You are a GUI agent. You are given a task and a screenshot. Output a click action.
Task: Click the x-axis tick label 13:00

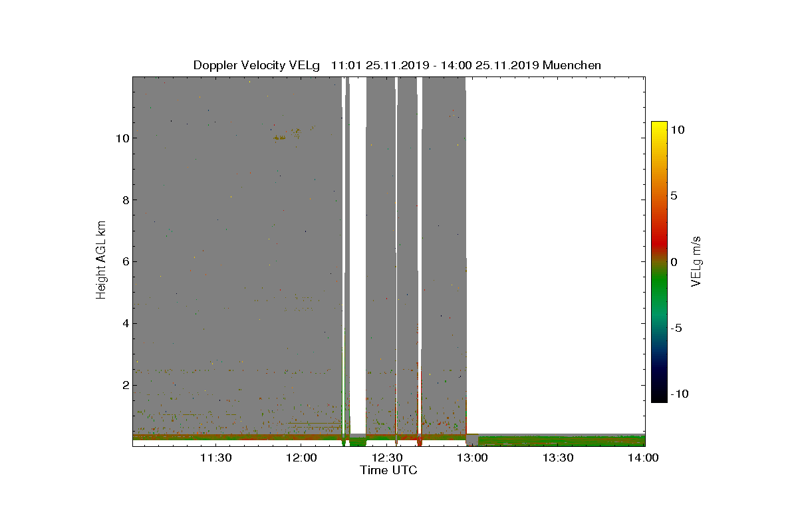coord(473,458)
